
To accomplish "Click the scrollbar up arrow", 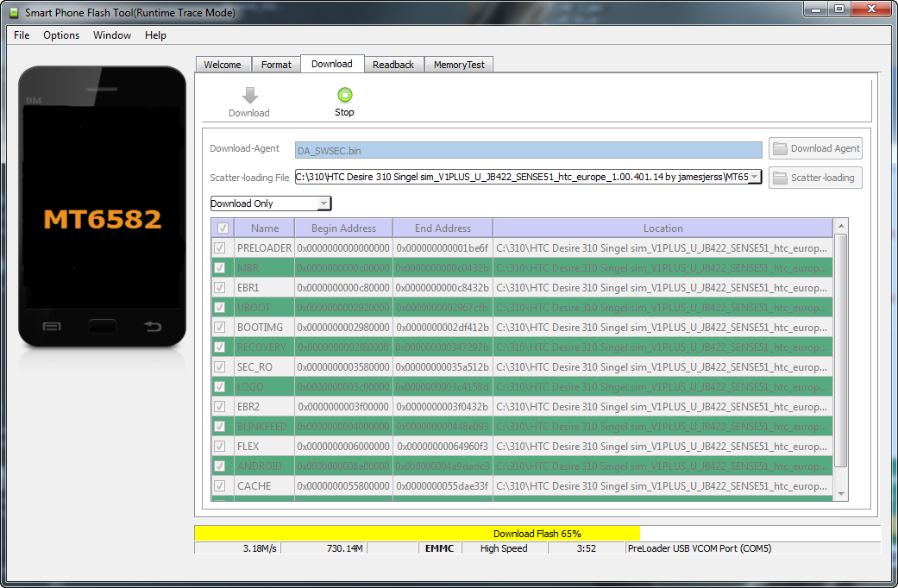I will pyautogui.click(x=841, y=226).
